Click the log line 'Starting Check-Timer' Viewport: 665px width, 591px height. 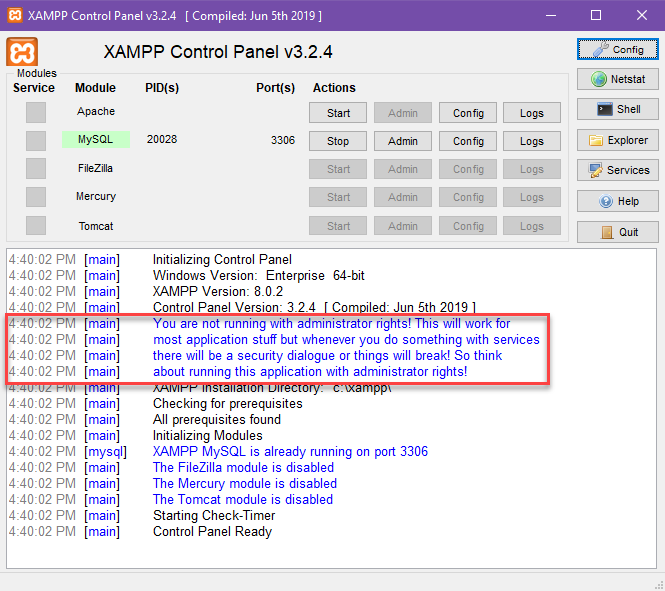point(214,515)
